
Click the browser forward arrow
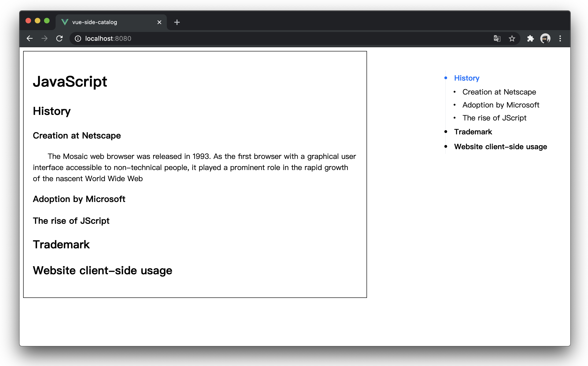[x=44, y=38]
